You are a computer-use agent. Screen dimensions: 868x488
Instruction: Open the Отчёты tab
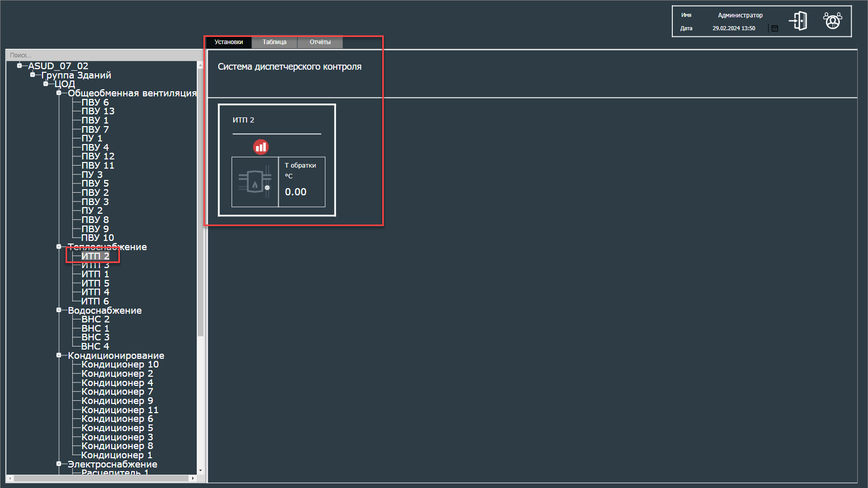320,42
